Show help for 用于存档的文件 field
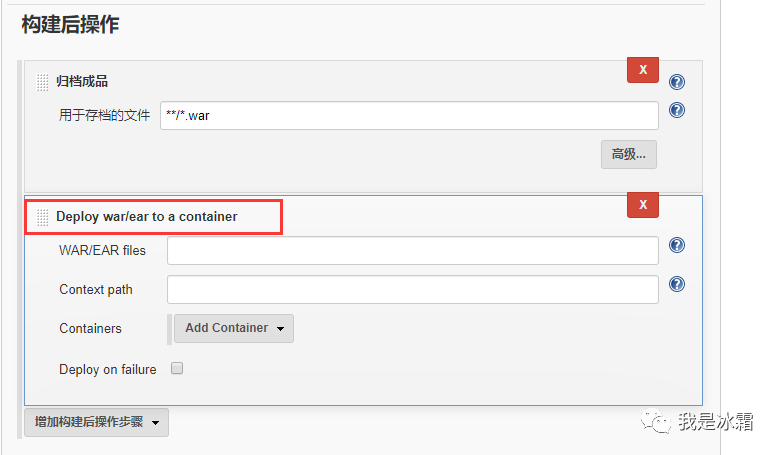This screenshot has height=455, width=778. [677, 110]
